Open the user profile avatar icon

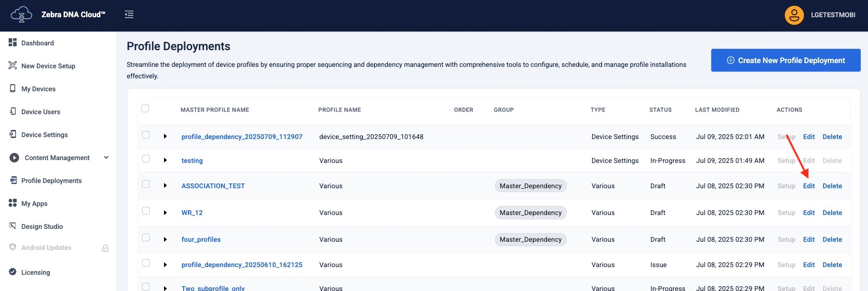point(794,15)
